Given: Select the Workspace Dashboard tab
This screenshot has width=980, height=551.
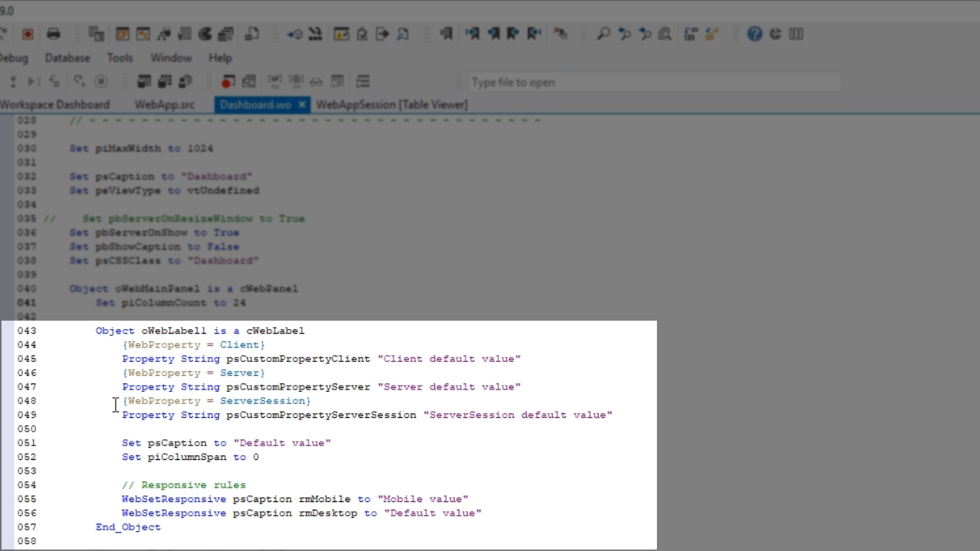Looking at the screenshot, I should click(x=55, y=105).
